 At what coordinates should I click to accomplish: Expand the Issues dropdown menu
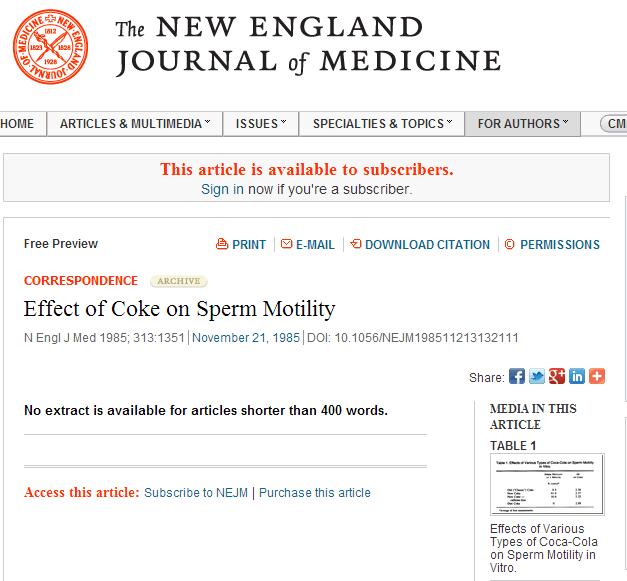[261, 124]
